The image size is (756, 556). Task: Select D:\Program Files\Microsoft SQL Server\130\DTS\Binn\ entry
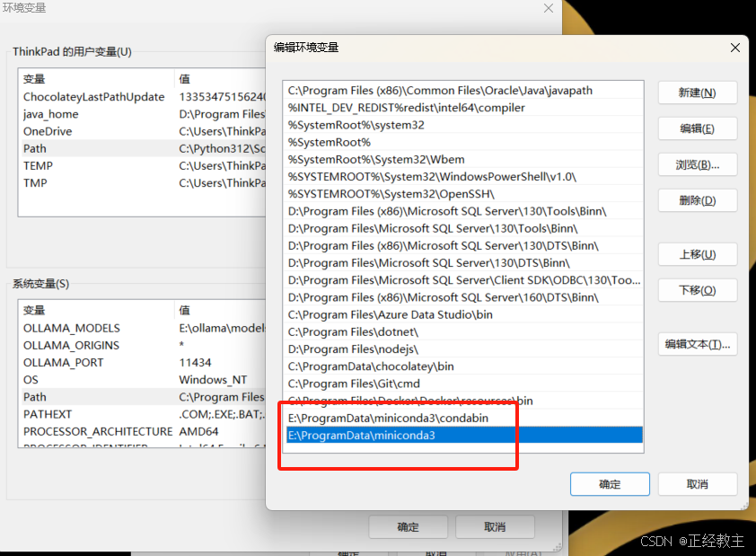tap(464, 263)
